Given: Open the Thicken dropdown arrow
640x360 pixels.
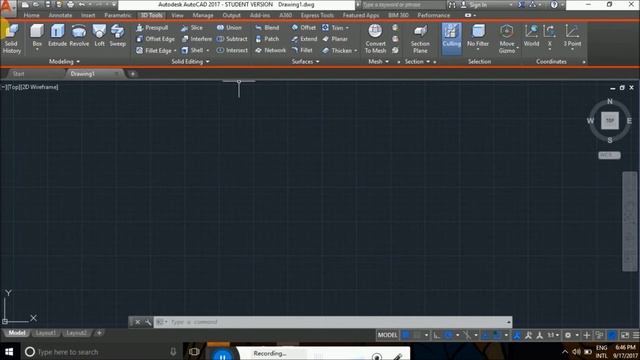Looking at the screenshot, I should point(356,51).
